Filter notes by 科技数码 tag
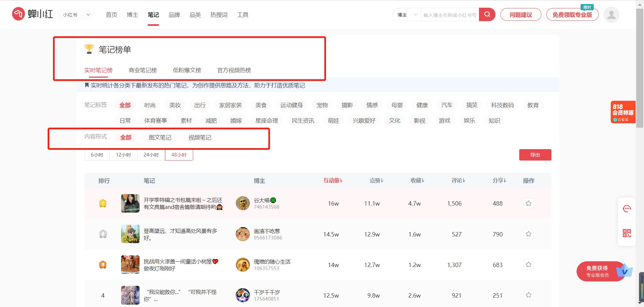Screen dimensions: 644x307 (502, 105)
